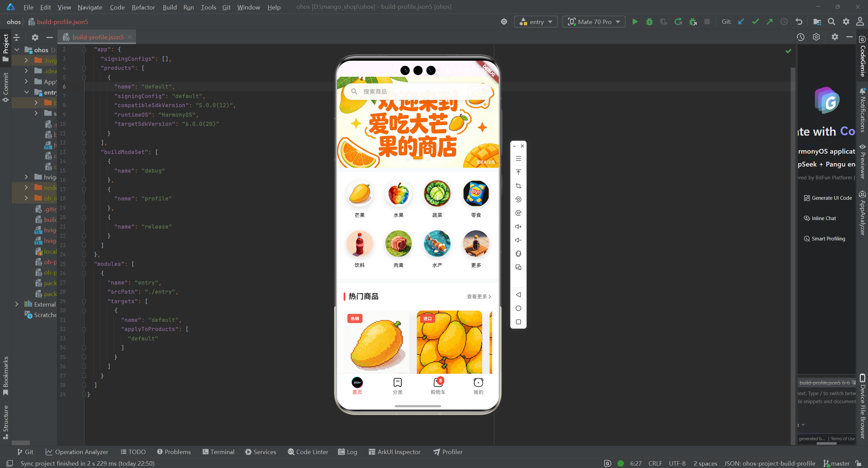
Task: Switch to the Terminal tool window tab
Action: [x=218, y=452]
